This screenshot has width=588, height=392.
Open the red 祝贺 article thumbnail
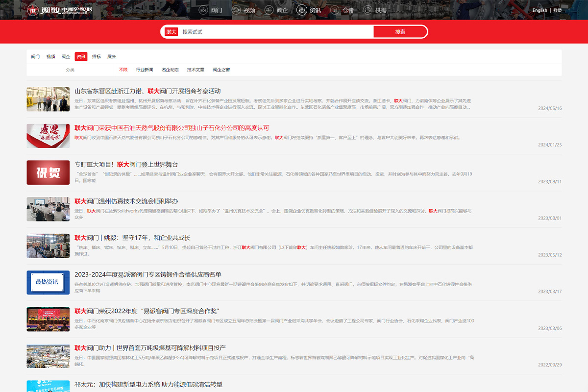pos(48,172)
